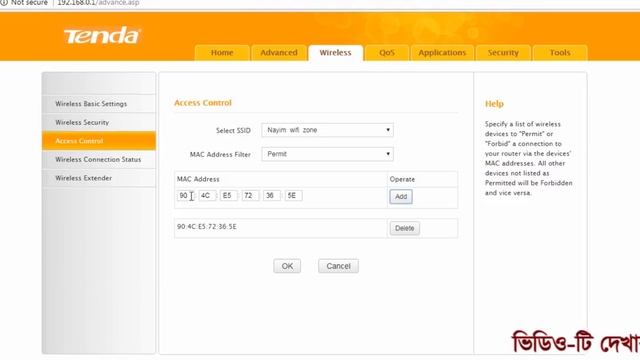The width and height of the screenshot is (640, 360).
Task: Expand the Select SSID dropdown
Action: [x=327, y=130]
